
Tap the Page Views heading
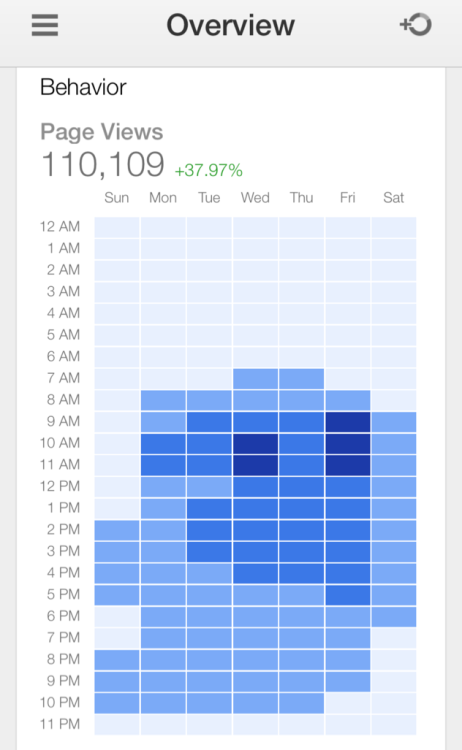coord(101,132)
